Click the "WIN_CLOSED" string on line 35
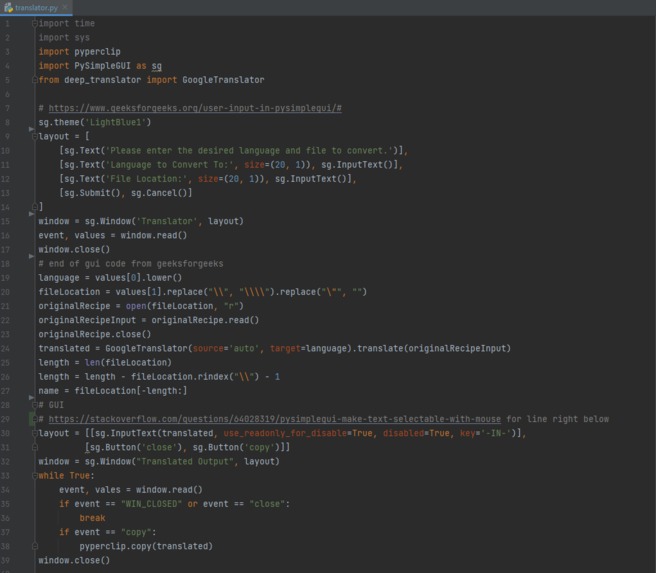 pos(151,504)
